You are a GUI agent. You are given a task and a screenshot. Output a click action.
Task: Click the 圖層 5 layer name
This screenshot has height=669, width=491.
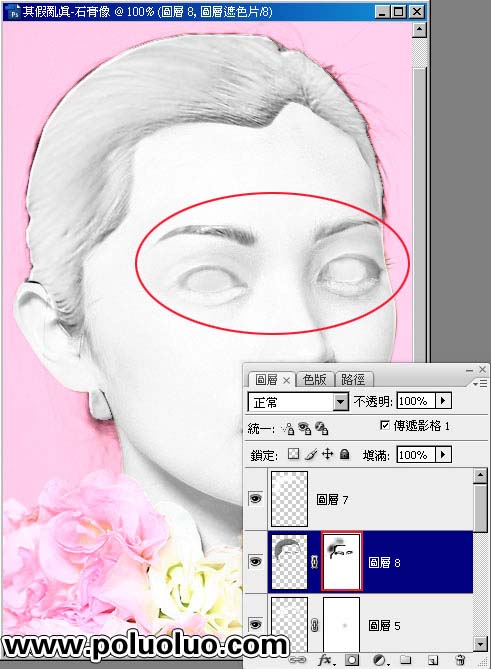384,626
